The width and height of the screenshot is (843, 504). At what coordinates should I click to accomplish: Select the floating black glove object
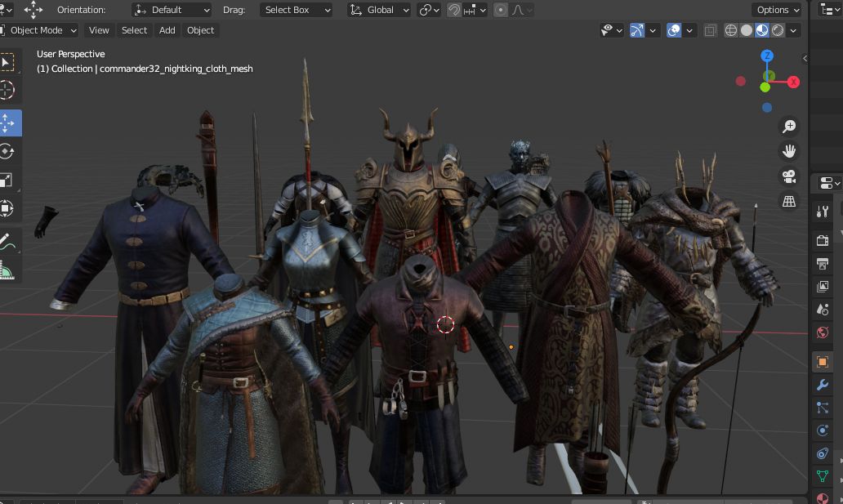[x=45, y=221]
